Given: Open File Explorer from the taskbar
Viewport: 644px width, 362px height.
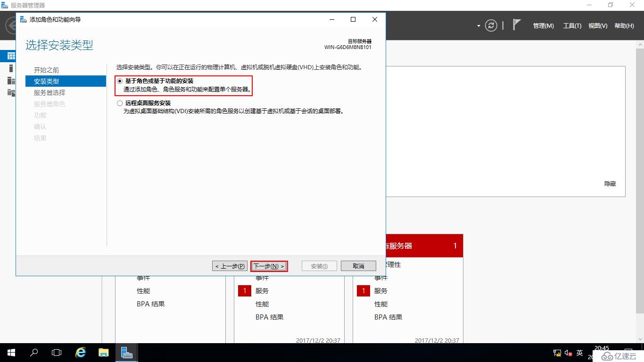Looking at the screenshot, I should 104,353.
